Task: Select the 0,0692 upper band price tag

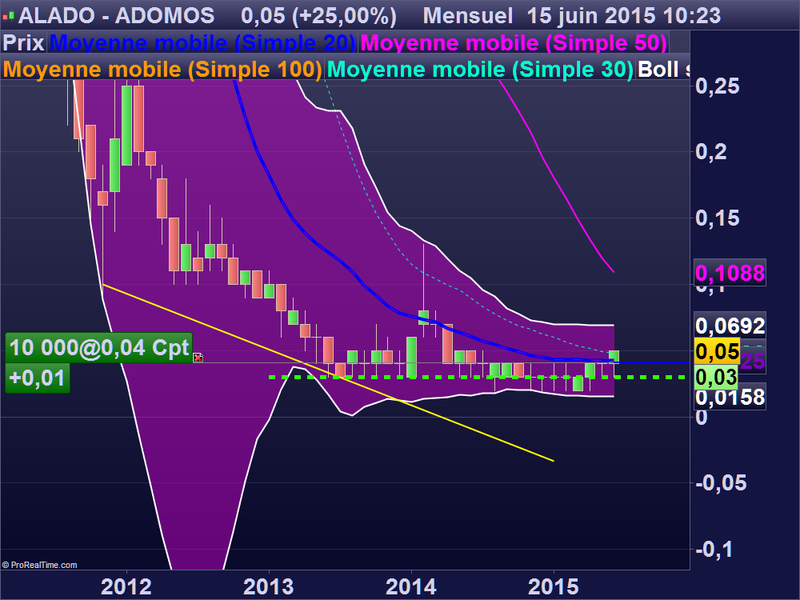Action: pyautogui.click(x=730, y=326)
